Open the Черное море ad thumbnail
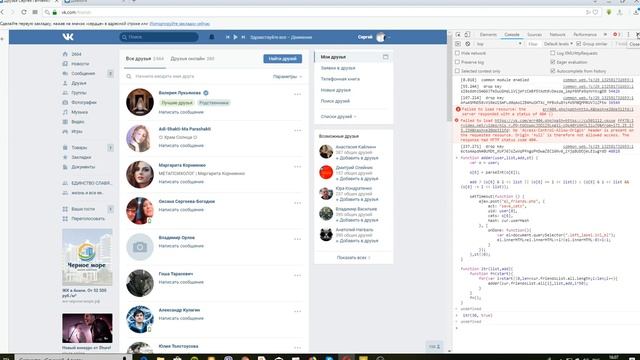The width and height of the screenshot is (640, 360). point(87,257)
